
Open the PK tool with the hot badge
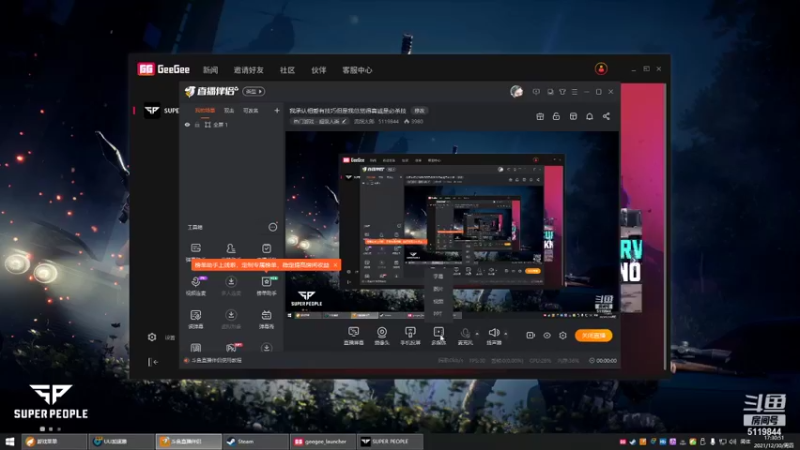pos(231,347)
